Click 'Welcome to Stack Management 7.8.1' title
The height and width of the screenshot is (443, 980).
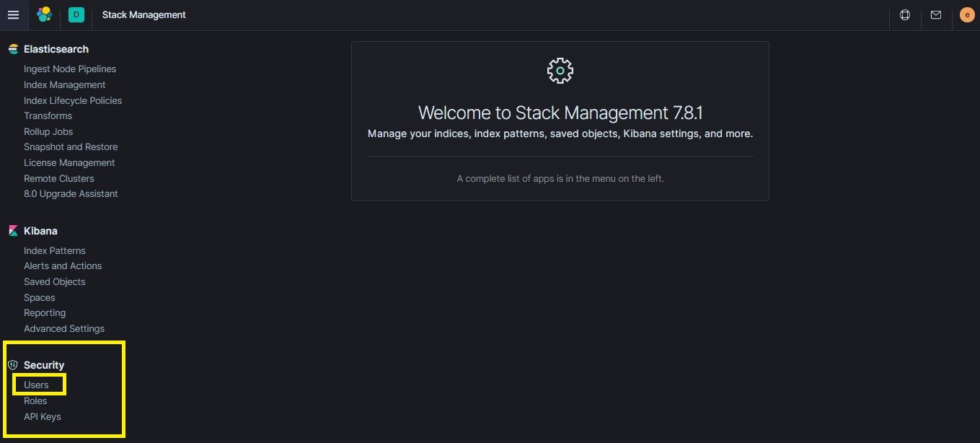point(560,113)
